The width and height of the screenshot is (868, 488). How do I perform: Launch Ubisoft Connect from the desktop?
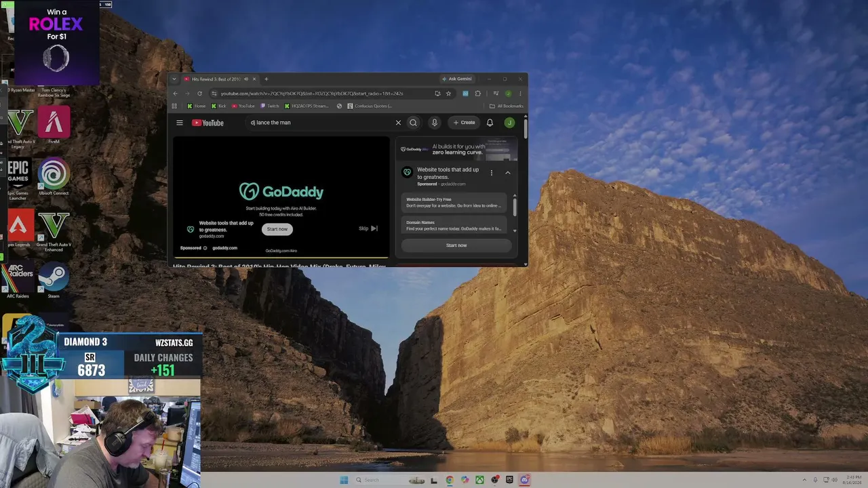(x=54, y=178)
